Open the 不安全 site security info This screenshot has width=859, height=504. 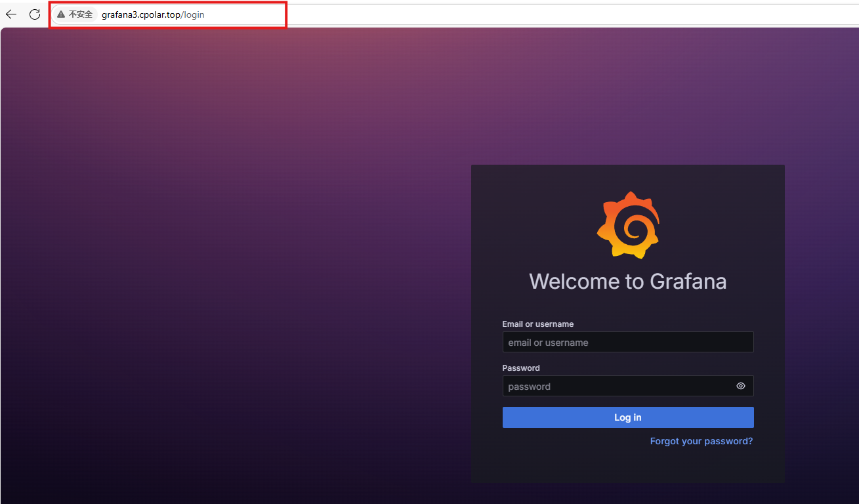point(80,14)
